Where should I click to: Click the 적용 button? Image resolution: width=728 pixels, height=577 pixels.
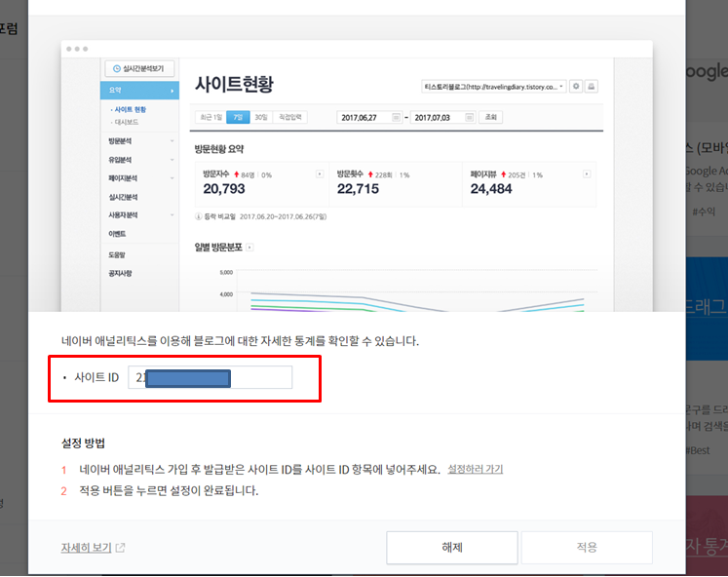(x=587, y=548)
